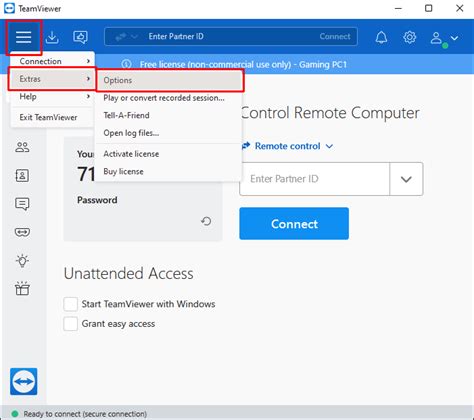The height and width of the screenshot is (420, 474).
Task: Click the large blue Connect button
Action: tap(294, 224)
